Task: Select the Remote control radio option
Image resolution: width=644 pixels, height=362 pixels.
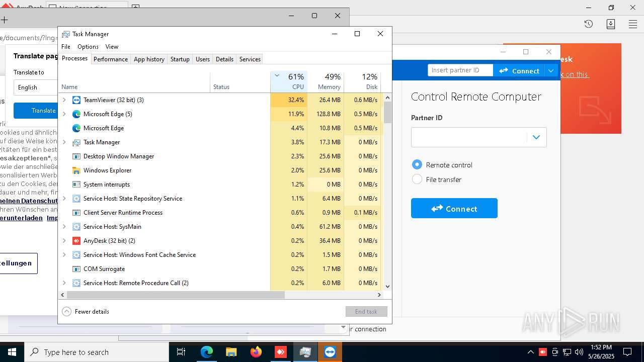Action: tap(417, 164)
